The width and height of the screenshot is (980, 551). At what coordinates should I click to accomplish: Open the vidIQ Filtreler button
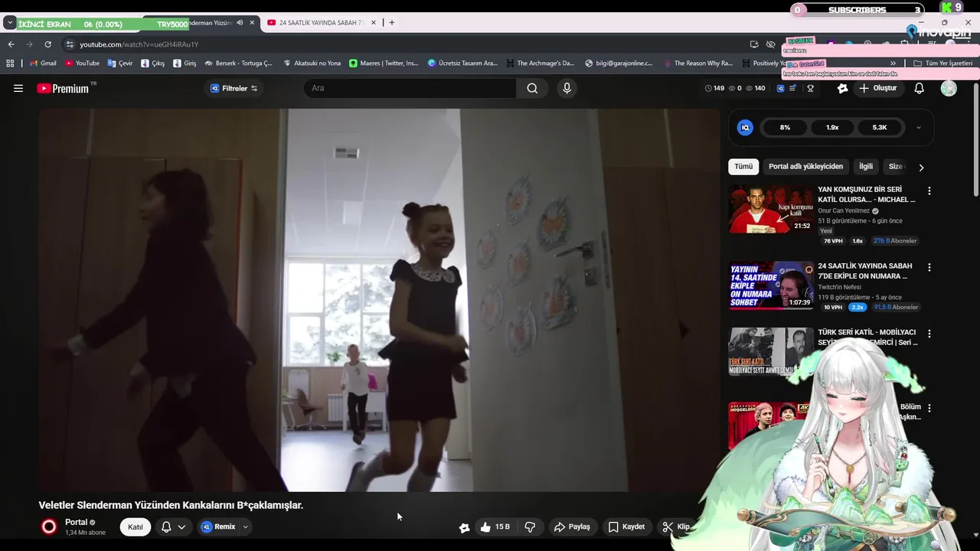[x=234, y=88]
